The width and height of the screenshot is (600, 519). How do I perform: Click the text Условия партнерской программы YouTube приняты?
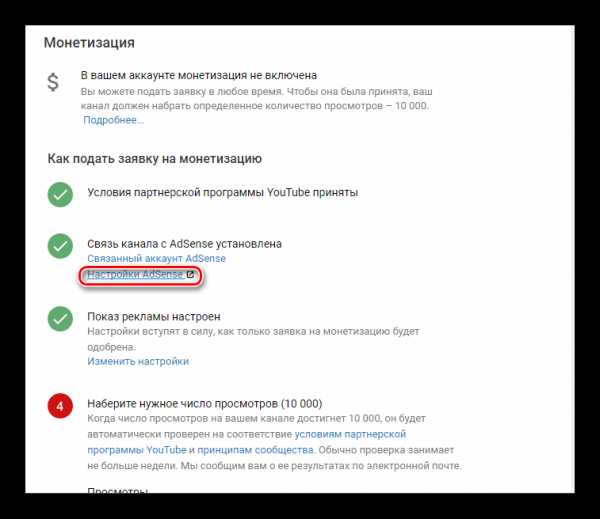[223, 192]
